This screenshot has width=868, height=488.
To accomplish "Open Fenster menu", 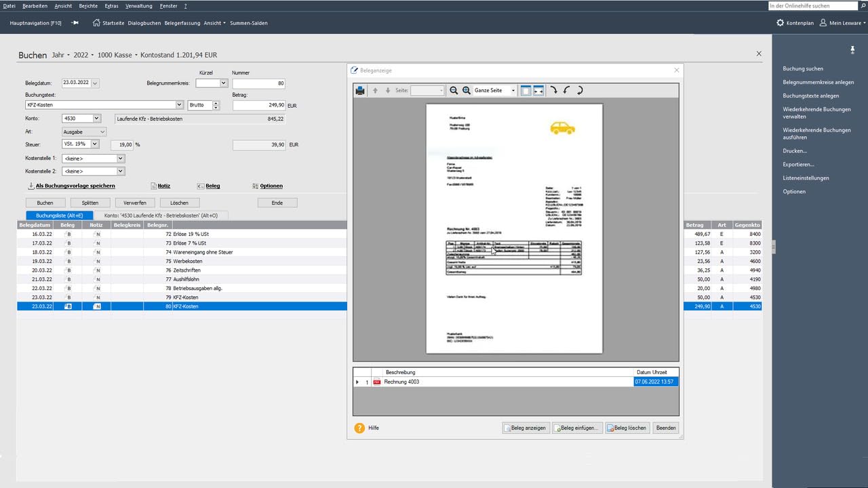I will 168,5.
